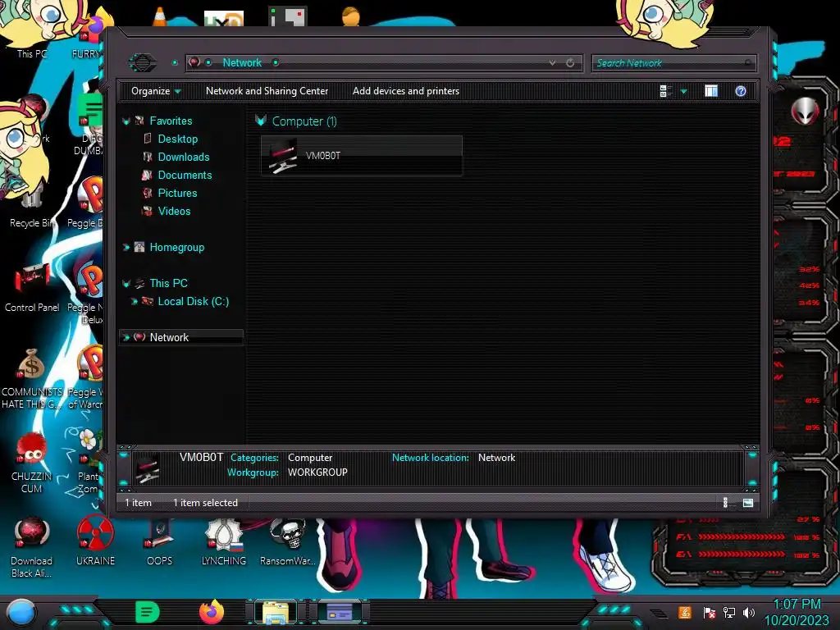Click the Java update tray icon
The image size is (840, 630).
(x=685, y=612)
